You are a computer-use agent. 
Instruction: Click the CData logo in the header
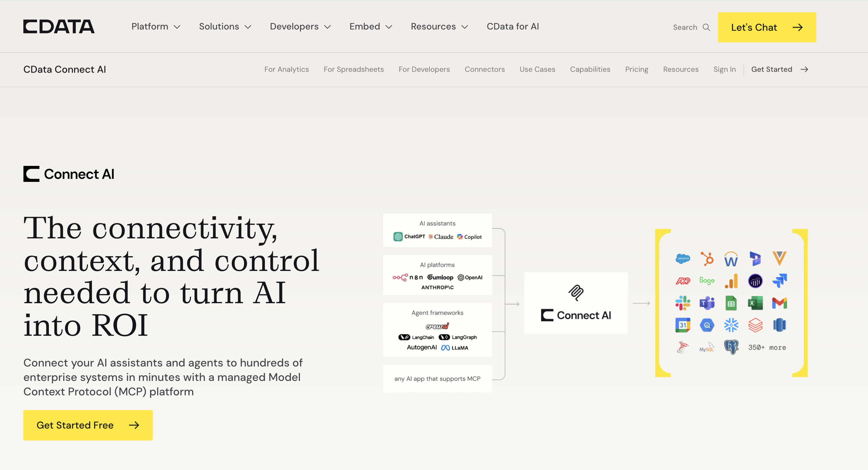pos(59,27)
